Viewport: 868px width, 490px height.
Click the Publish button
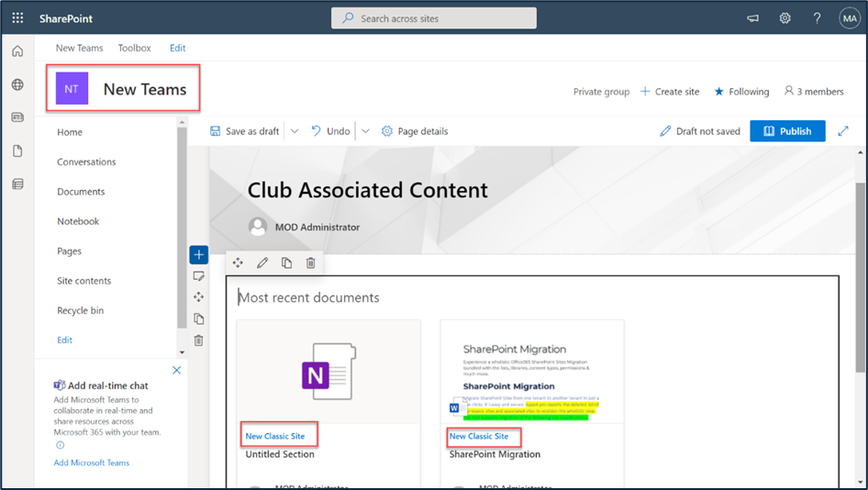tap(787, 131)
